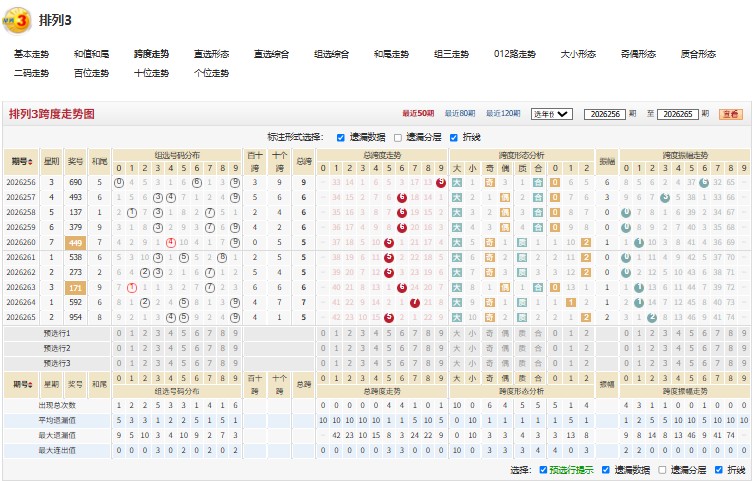Viewport: 754px width, 481px height.
Task: Click the 出现总次数 statistics row label
Action: coord(57,405)
